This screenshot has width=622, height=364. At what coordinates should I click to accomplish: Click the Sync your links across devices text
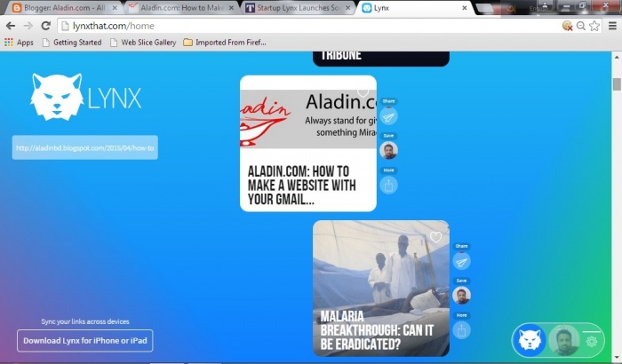coord(85,321)
